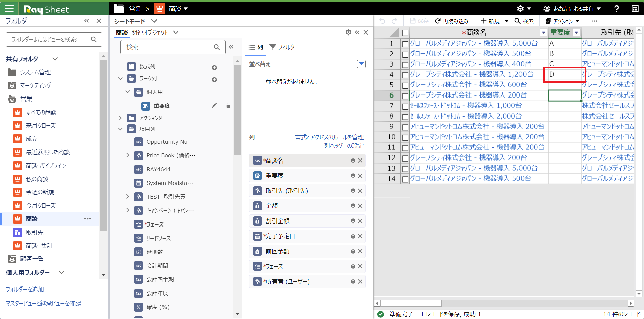Image resolution: width=644 pixels, height=319 pixels.
Task: Open the more options ellipsis in toolbar
Action: [x=595, y=21]
